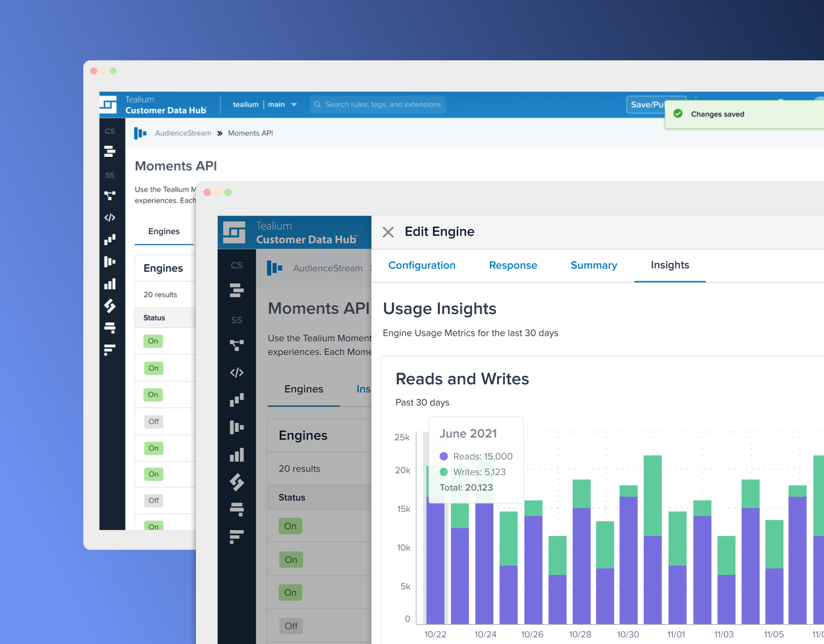Toggle the second Off status in back window
The height and width of the screenshot is (644, 824).
pos(153,500)
